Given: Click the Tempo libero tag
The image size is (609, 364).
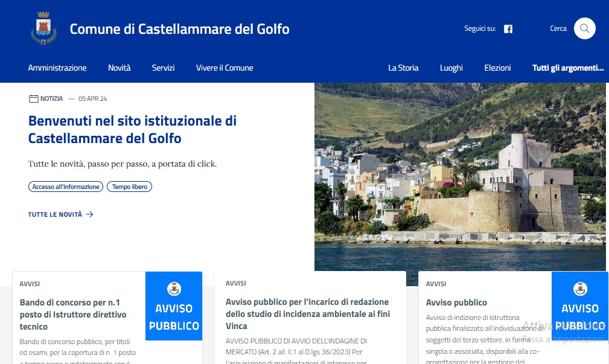Looking at the screenshot, I should pos(129,187).
